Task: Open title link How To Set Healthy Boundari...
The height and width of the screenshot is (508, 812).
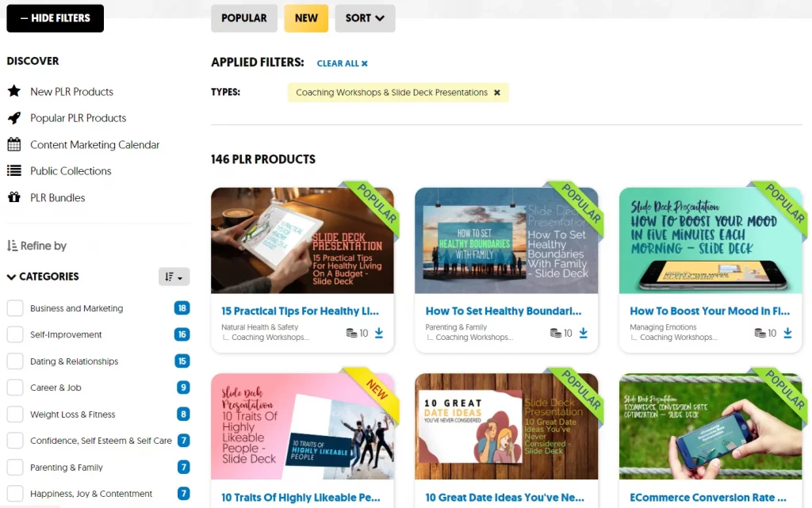Action: 504,311
